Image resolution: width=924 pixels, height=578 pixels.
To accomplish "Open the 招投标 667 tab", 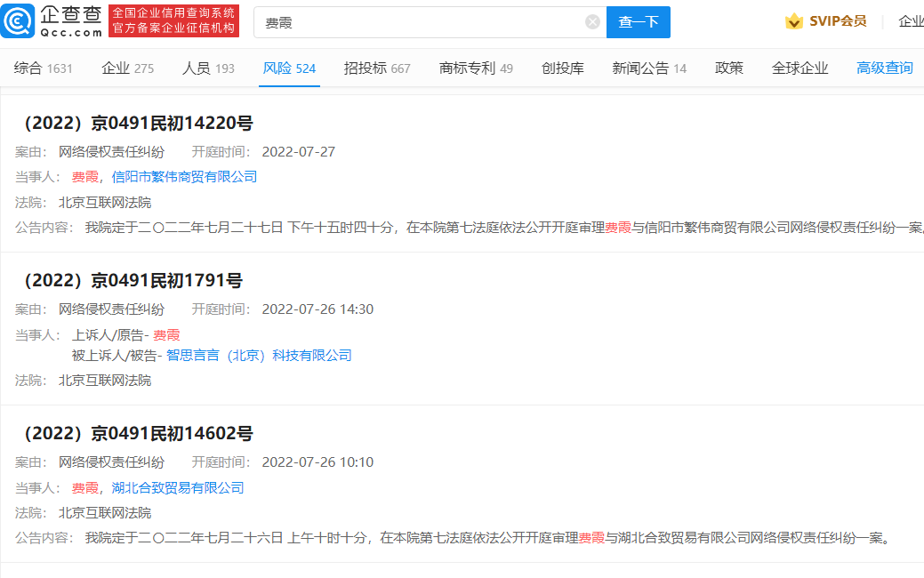I will pyautogui.click(x=377, y=68).
